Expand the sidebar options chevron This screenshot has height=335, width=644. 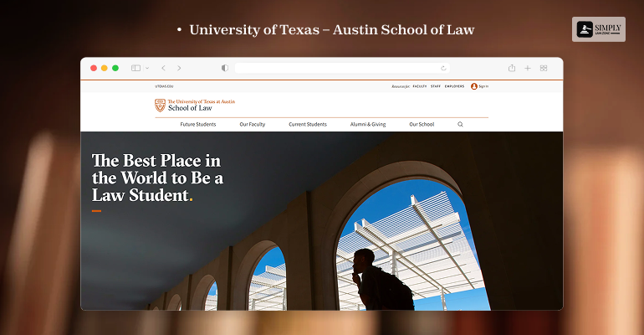point(147,68)
